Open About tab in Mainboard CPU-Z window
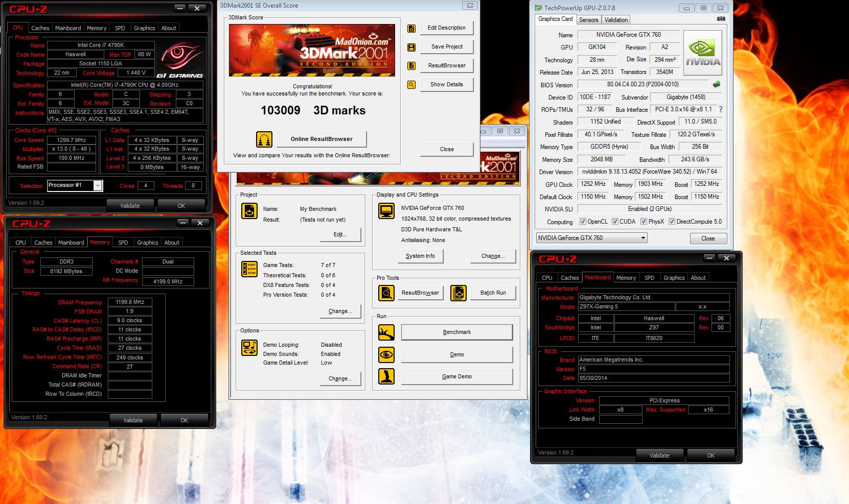Viewport: 849px width, 504px height. 698,278
